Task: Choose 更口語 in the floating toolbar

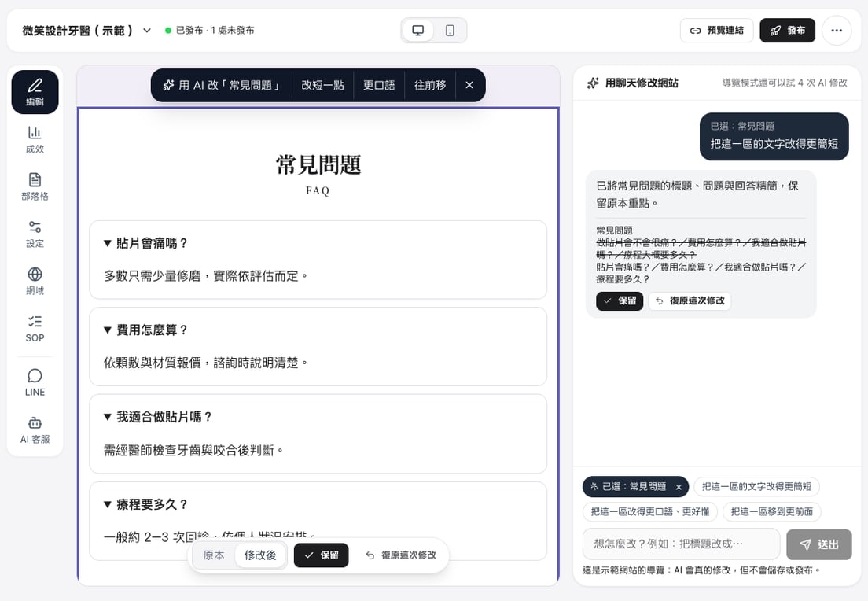Action: (x=379, y=85)
